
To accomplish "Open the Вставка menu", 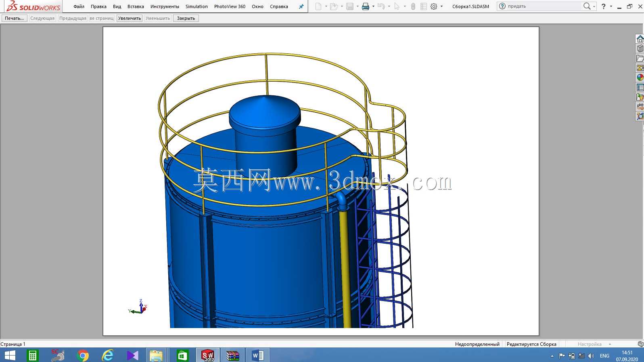I will click(136, 6).
